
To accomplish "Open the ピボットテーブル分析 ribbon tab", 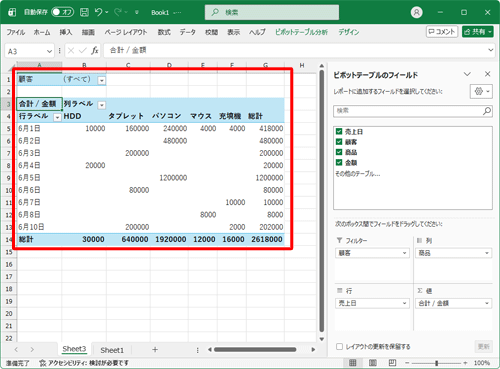I will tap(301, 32).
